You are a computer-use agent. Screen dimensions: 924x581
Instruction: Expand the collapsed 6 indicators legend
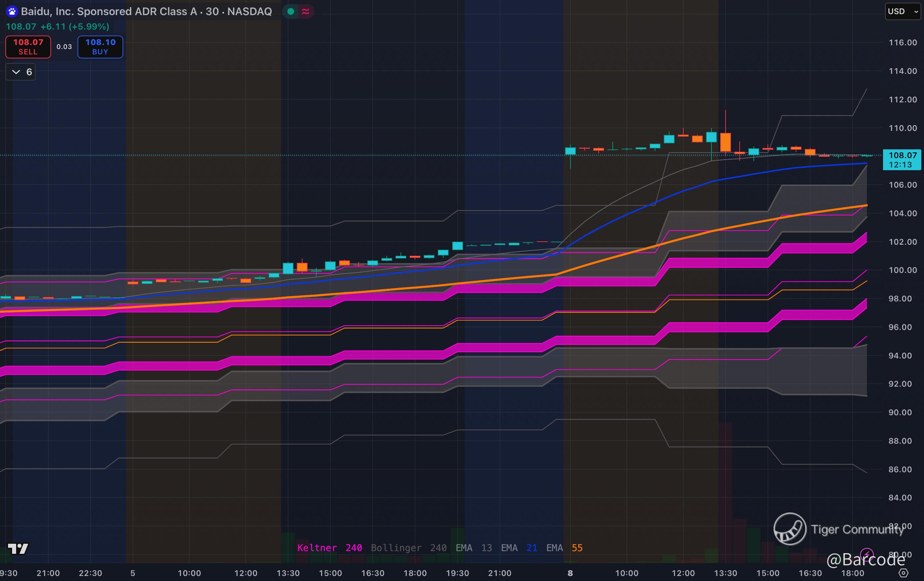click(x=21, y=72)
